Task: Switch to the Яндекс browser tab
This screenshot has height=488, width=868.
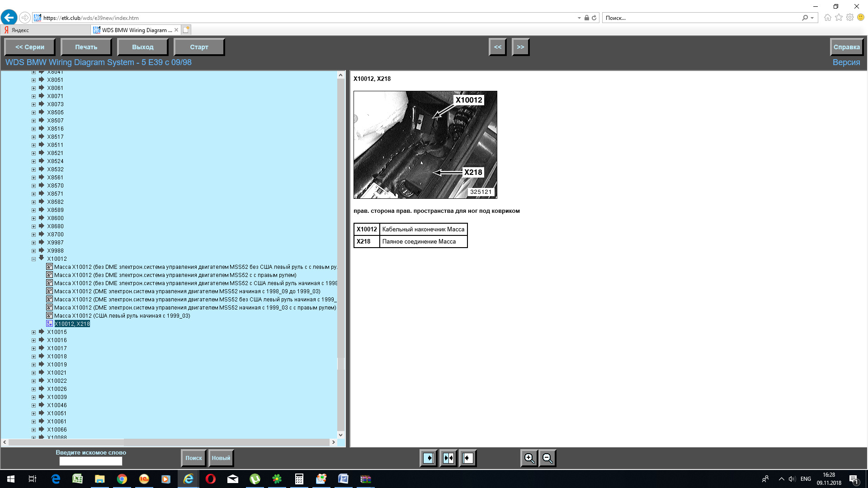Action: 45,30
